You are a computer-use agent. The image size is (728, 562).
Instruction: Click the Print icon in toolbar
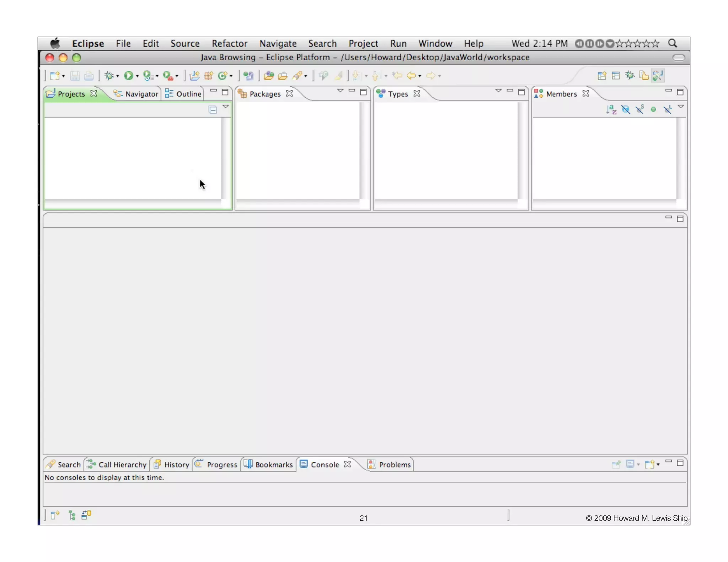point(89,76)
